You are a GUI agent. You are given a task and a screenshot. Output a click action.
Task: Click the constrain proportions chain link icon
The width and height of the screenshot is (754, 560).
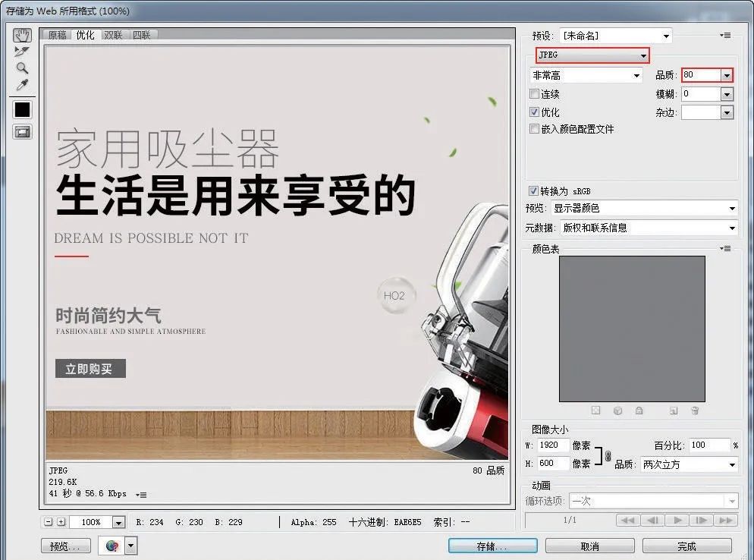click(x=608, y=455)
